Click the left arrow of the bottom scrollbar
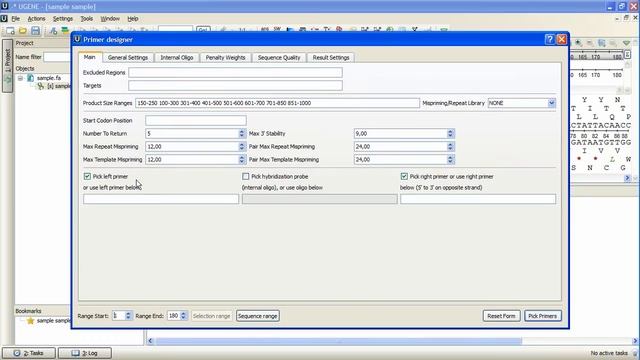Screen dimensions: 640x360 coord(150,341)
